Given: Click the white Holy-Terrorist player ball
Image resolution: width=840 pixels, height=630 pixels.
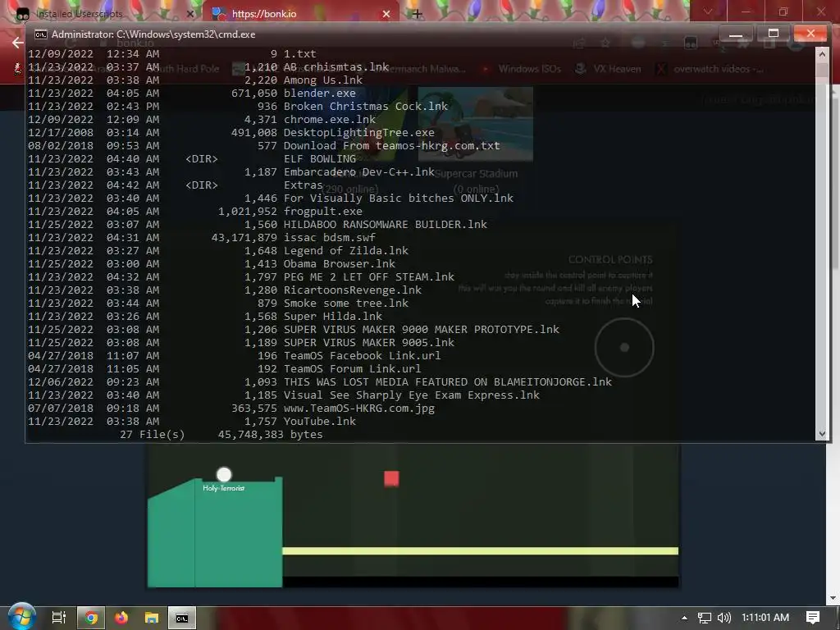Looking at the screenshot, I should coord(224,475).
